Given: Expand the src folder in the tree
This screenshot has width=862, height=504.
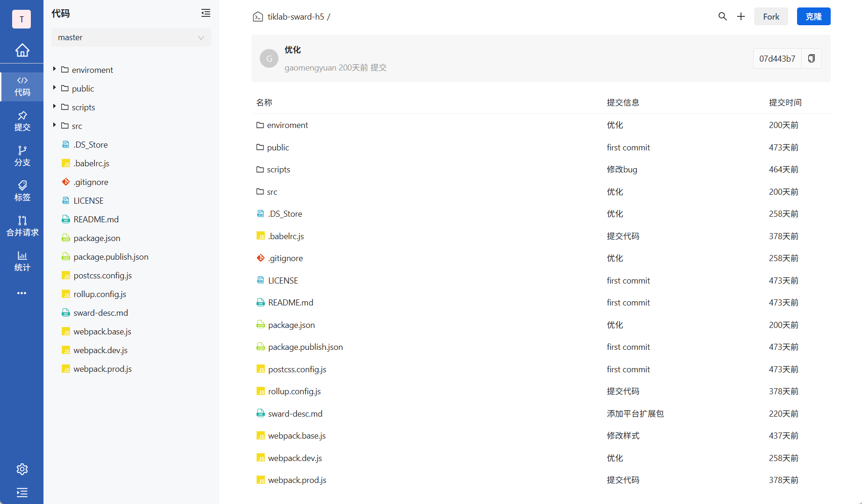Looking at the screenshot, I should 54,126.
